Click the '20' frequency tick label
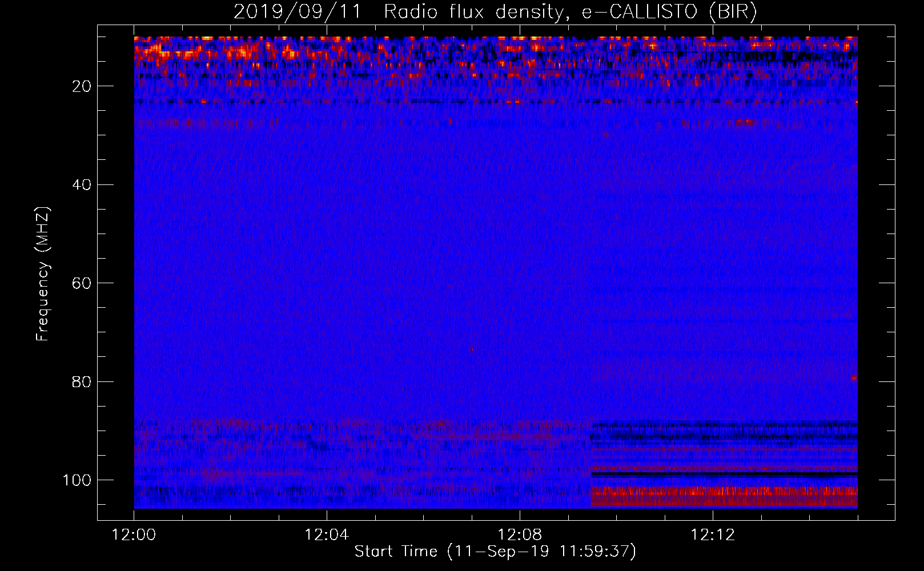This screenshot has width=924, height=571. point(82,86)
